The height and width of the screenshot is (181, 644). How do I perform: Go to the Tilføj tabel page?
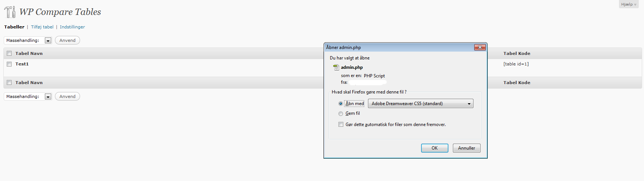[x=42, y=27]
